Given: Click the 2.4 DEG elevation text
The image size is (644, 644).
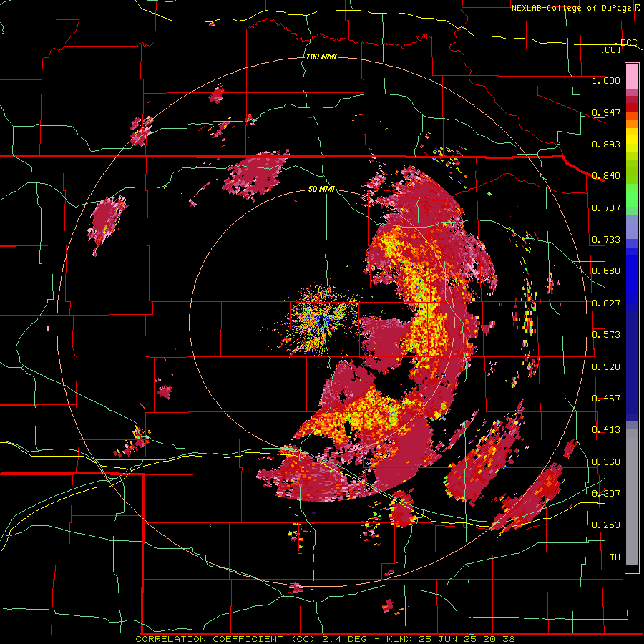Looking at the screenshot, I should pyautogui.click(x=344, y=639).
